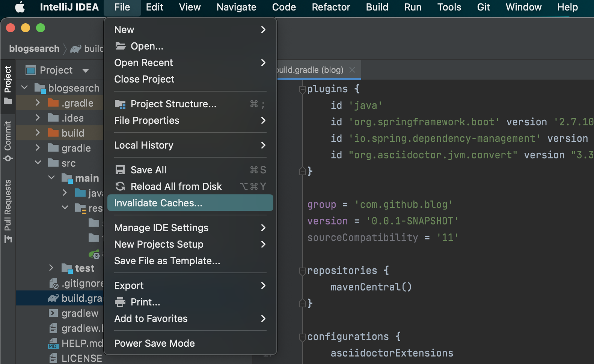Image resolution: width=594 pixels, height=364 pixels.
Task: Expand File Properties submenu
Action: (190, 120)
